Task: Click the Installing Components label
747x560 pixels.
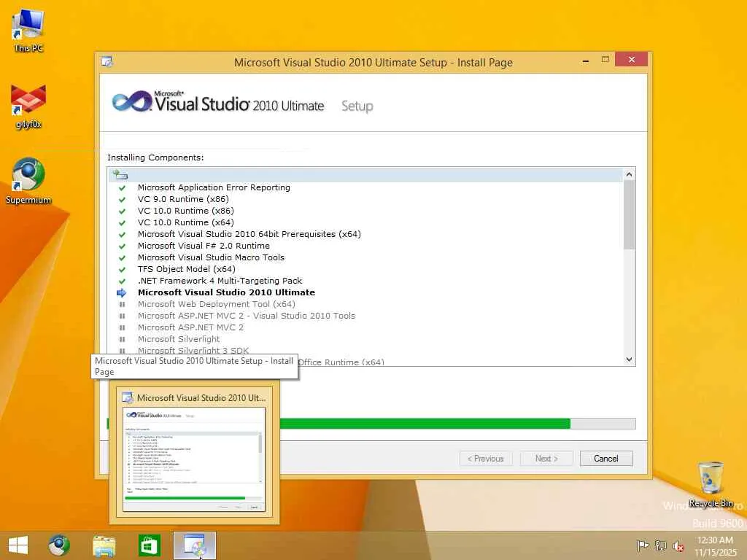Action: pyautogui.click(x=155, y=157)
